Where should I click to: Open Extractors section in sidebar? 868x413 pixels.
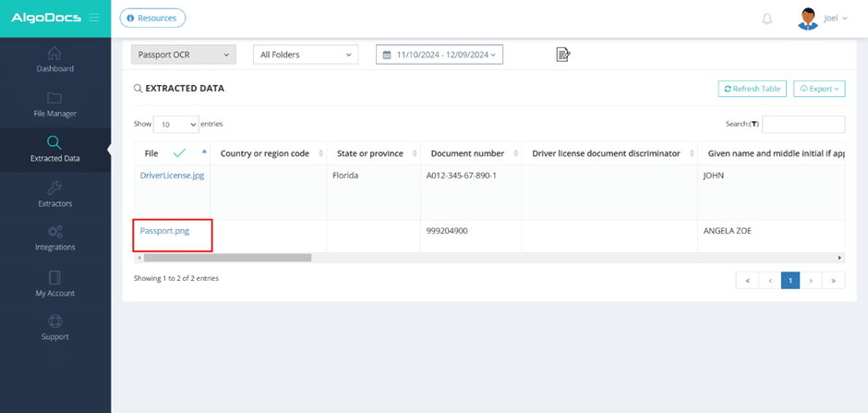[54, 194]
